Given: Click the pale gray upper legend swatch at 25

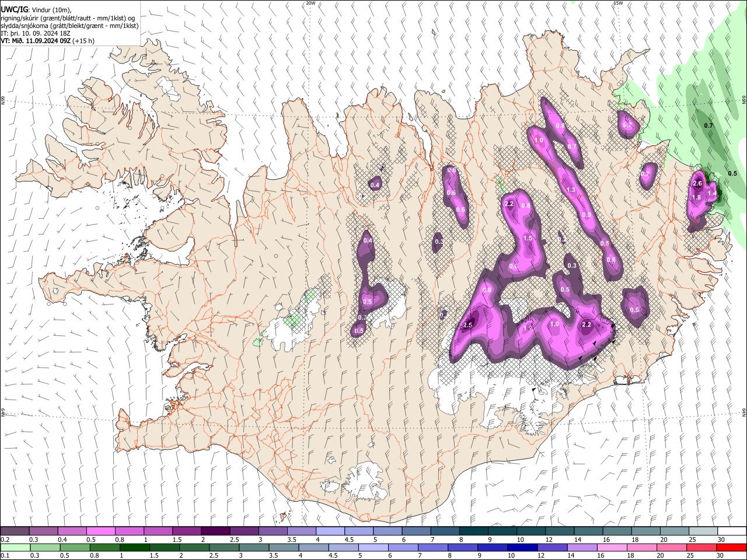Looking at the screenshot, I should [703, 531].
